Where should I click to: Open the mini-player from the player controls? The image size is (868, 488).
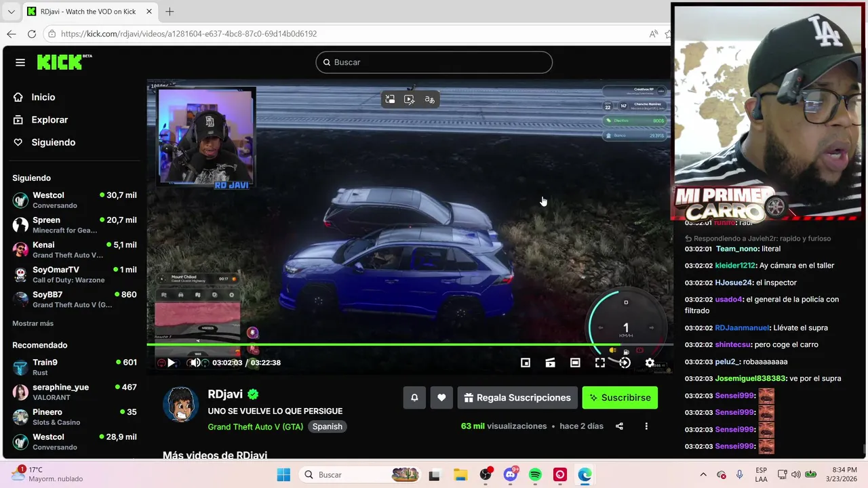click(x=526, y=363)
